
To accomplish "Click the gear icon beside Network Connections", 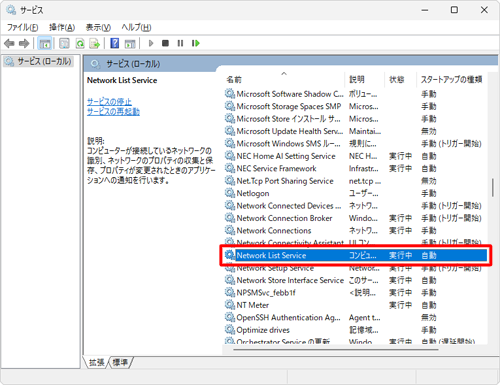I will 230,230.
